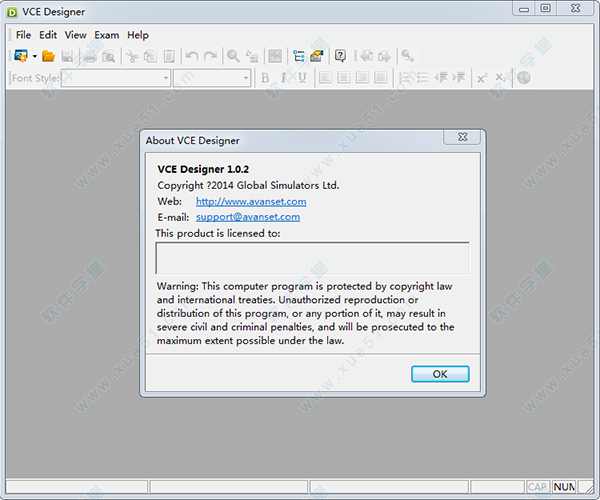The height and width of the screenshot is (500, 600).
Task: Justify text alignment
Action: 380,78
